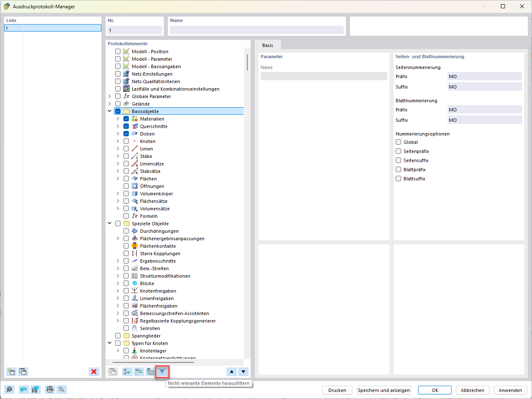Click the Nr. field showing 1
Screen dimensions: 532x399
pyautogui.click(x=135, y=30)
